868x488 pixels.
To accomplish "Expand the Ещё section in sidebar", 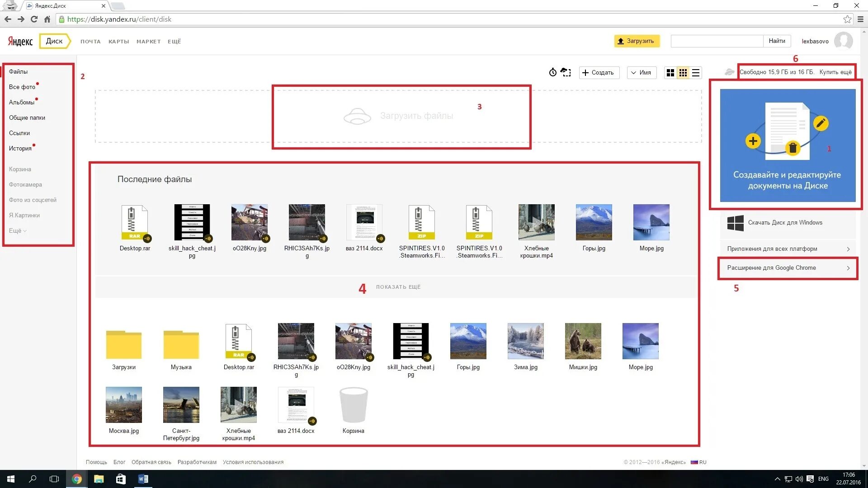I will coord(17,231).
